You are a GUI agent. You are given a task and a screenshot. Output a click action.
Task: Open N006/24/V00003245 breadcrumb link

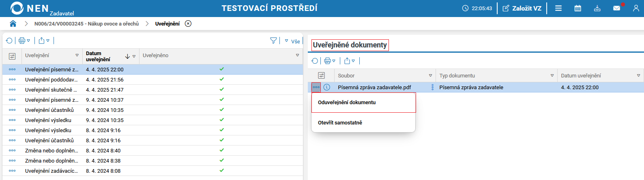pyautogui.click(x=86, y=24)
